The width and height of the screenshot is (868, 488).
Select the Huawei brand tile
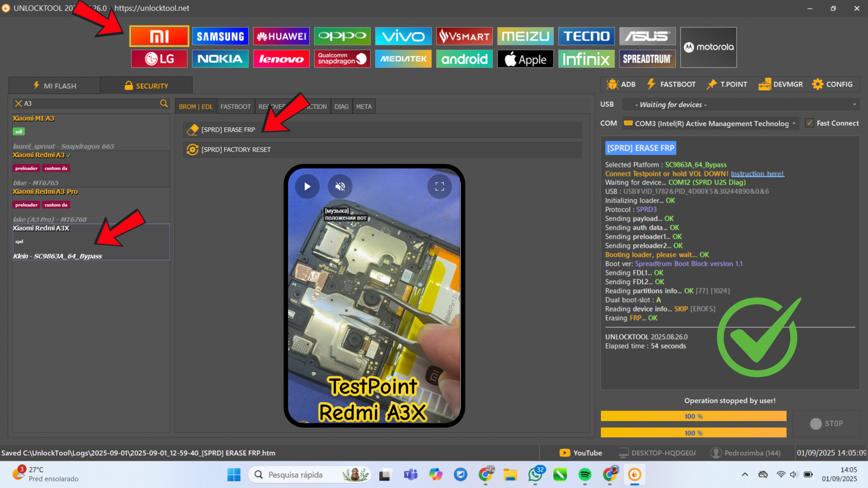click(281, 36)
